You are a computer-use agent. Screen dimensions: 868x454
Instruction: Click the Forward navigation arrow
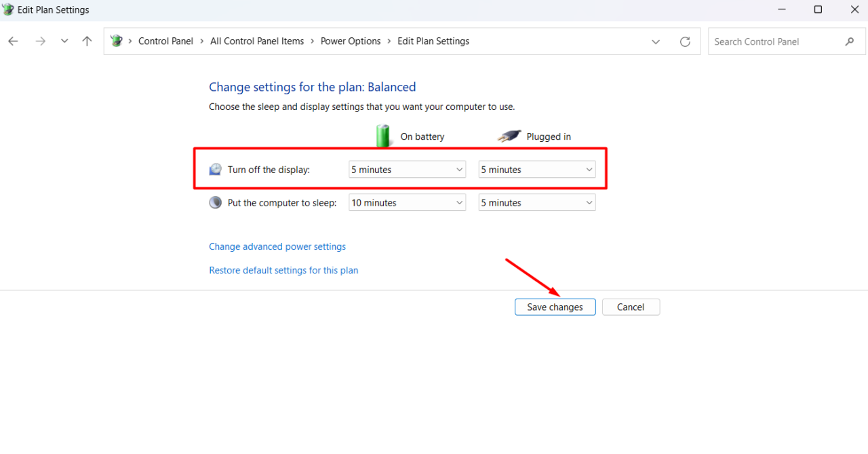point(40,41)
